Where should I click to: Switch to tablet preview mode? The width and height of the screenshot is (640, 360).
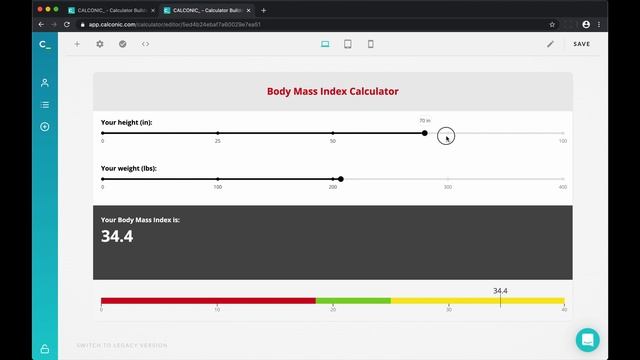pos(348,44)
